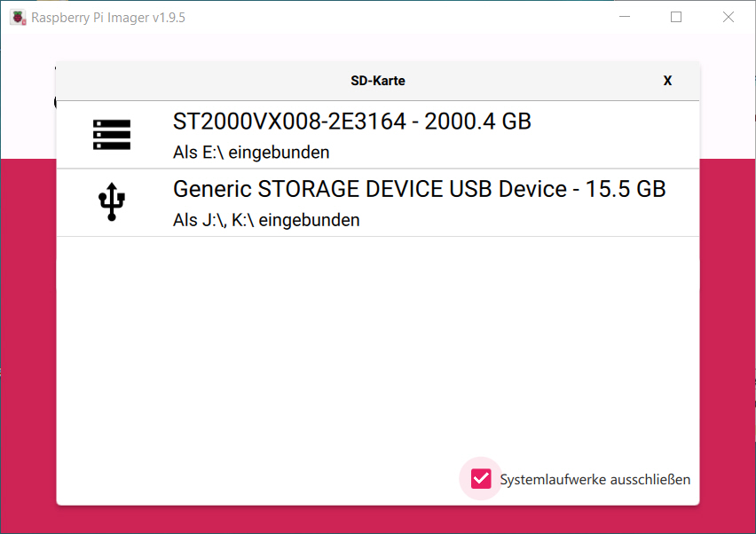Click the red background below the dialog
Image resolution: width=756 pixels, height=534 pixels.
pos(377,521)
